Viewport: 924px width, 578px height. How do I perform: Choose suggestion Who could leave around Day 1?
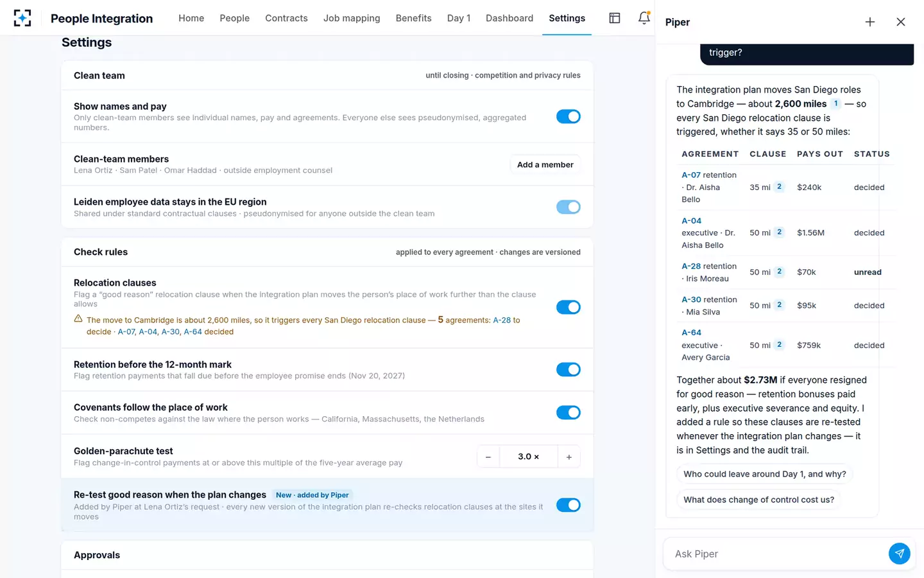765,474
